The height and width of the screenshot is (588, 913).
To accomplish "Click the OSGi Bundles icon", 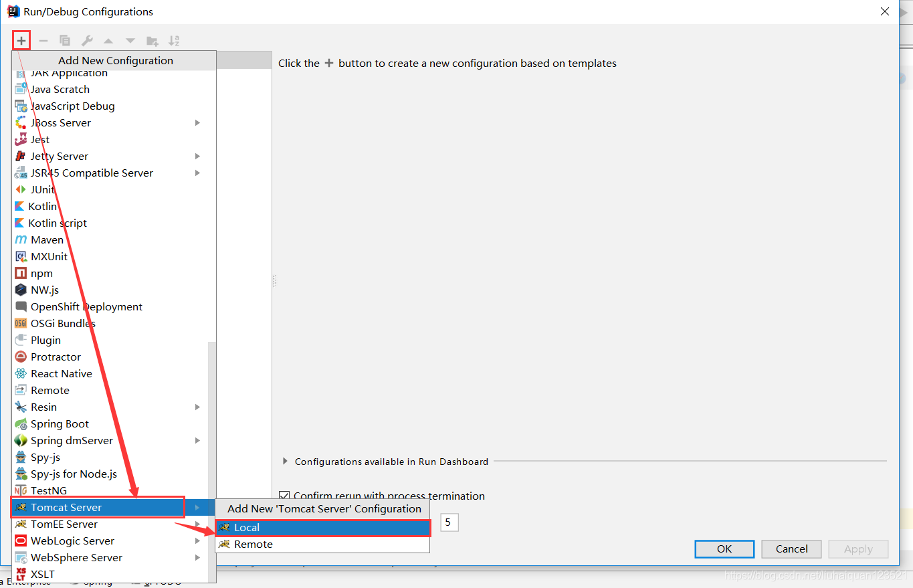I will [21, 323].
